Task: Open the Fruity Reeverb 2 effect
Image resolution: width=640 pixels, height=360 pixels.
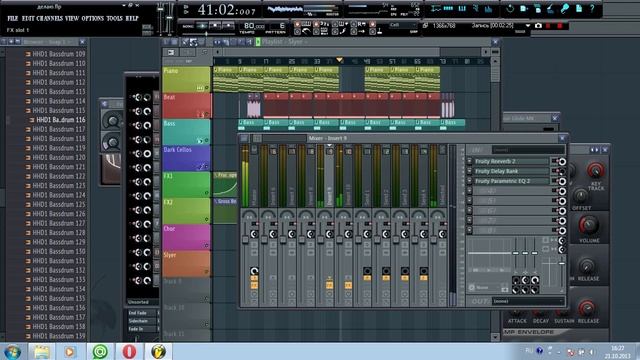Action: click(511, 161)
